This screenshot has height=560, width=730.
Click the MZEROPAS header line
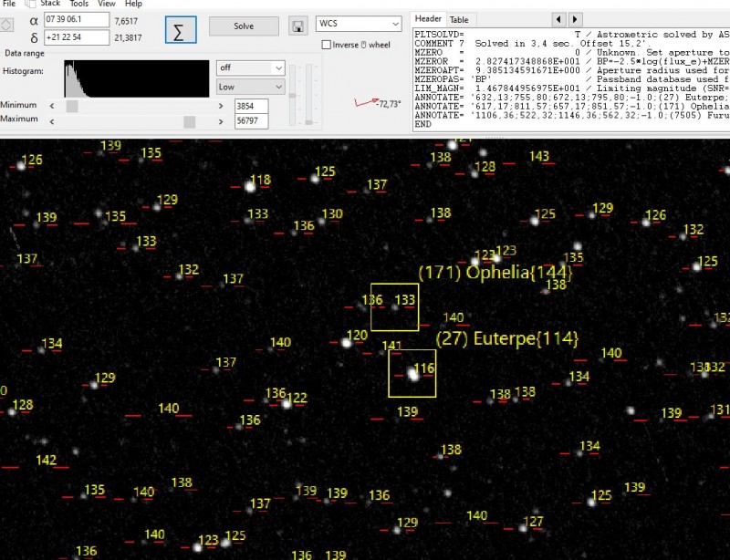(x=572, y=79)
